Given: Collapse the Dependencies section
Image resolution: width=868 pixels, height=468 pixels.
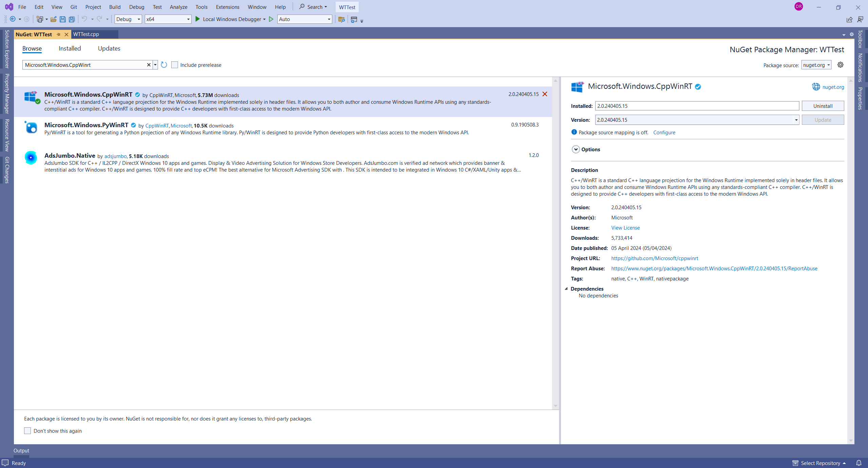Looking at the screenshot, I should 566,289.
